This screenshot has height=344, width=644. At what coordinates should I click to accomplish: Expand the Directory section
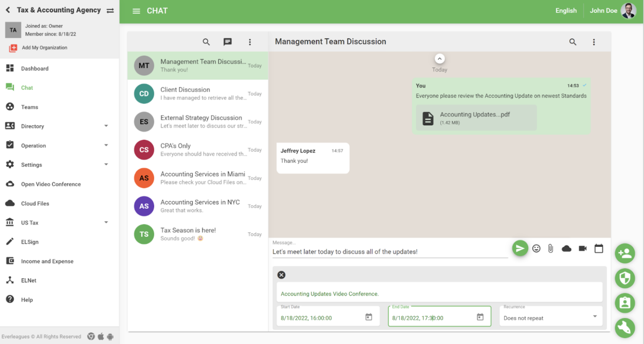click(106, 126)
